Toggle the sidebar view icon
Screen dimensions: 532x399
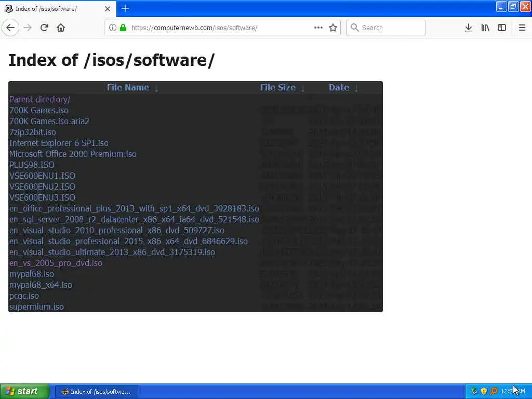(502, 28)
